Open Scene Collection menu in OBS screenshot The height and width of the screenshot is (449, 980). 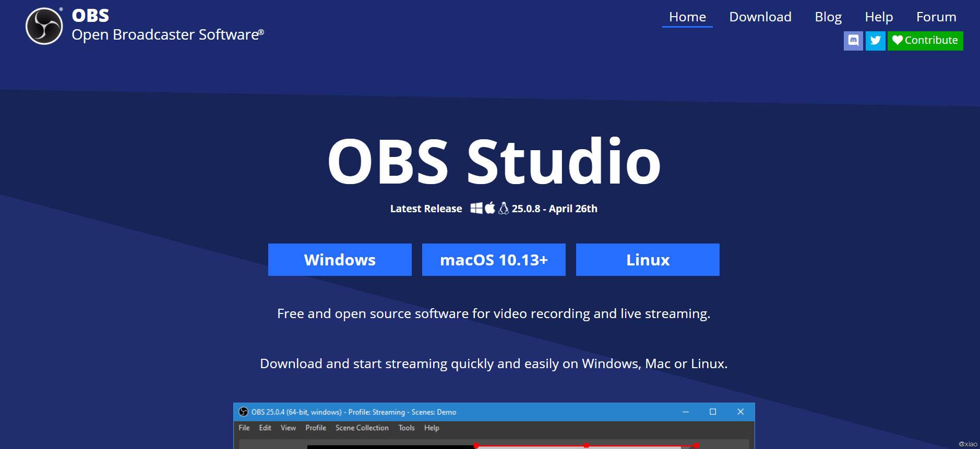(362, 428)
